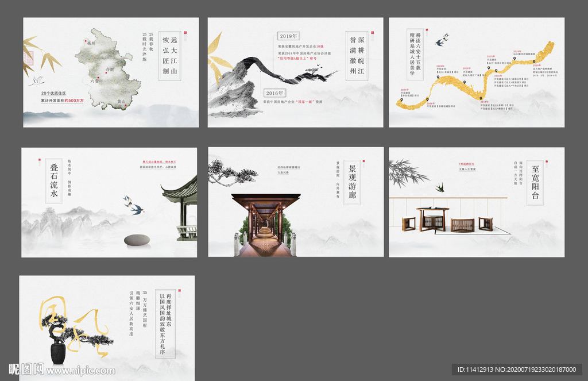Select the red location dot on 合肥
Image resolution: width=588 pixels, height=381 pixels.
tap(106, 72)
